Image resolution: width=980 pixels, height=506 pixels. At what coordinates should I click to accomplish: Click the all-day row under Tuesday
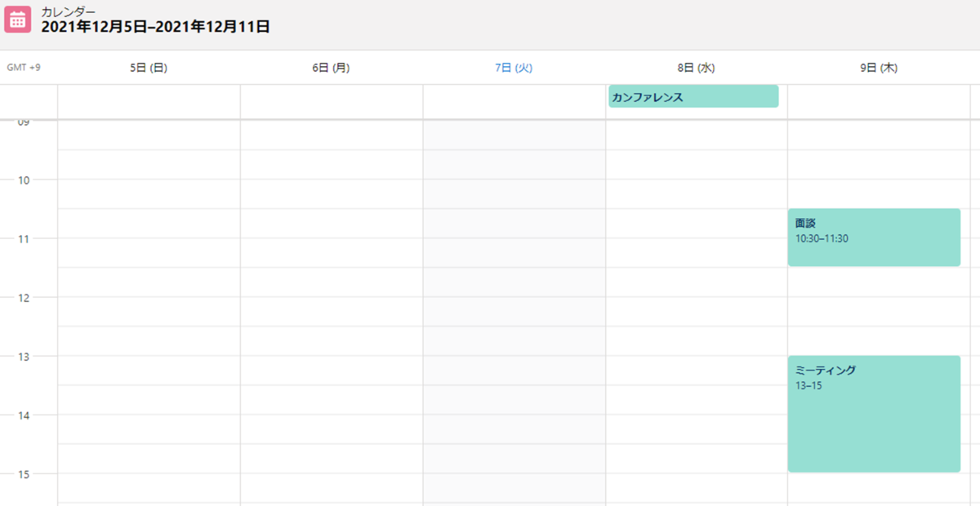(x=514, y=96)
